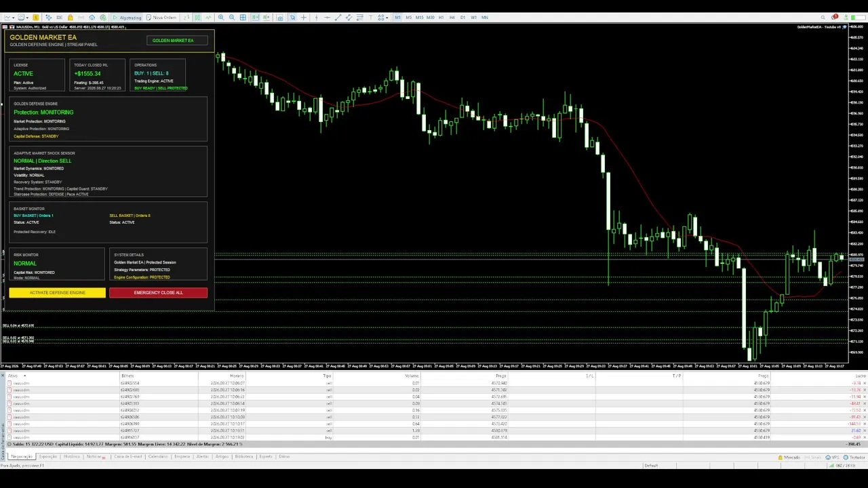Screen dimensions: 868x488
Task: Open the chart type dropdown in toolbar
Action: 9,17
